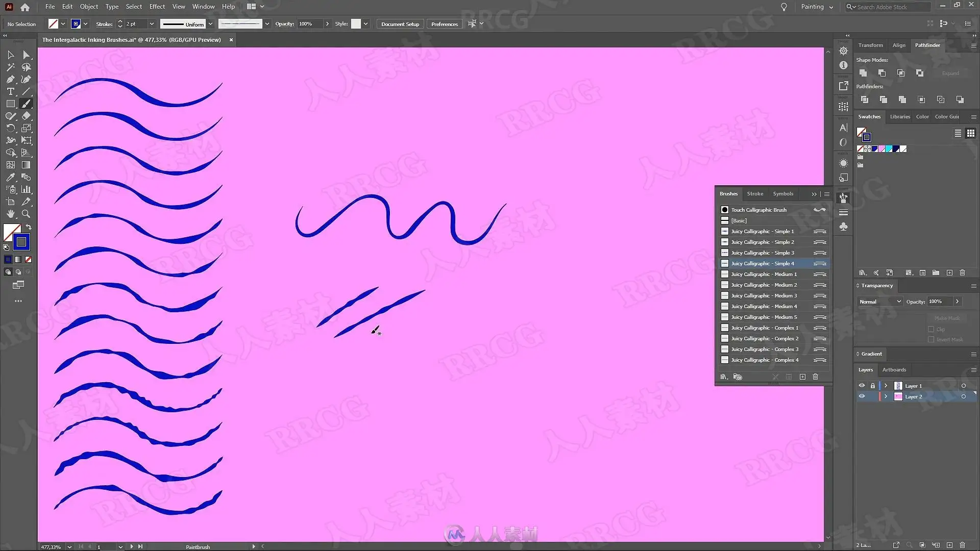Open the Discover lightbulb icon

point(784,7)
